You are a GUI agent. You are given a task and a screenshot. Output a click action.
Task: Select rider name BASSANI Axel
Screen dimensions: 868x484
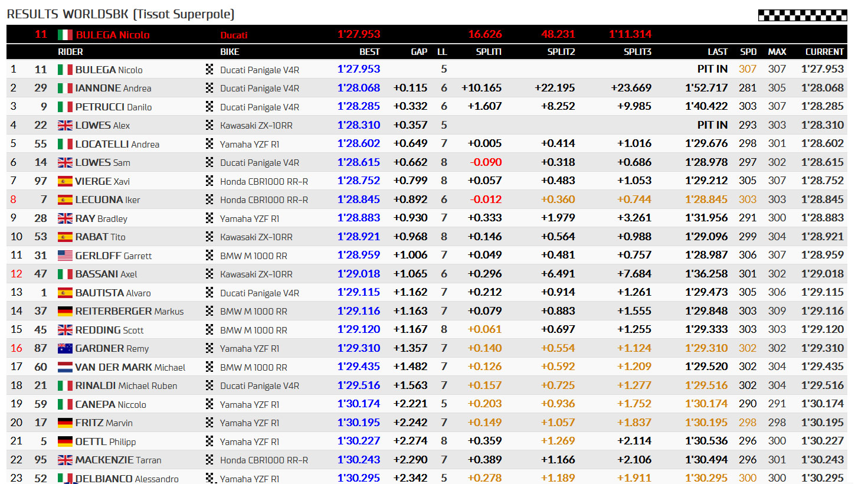coord(106,274)
